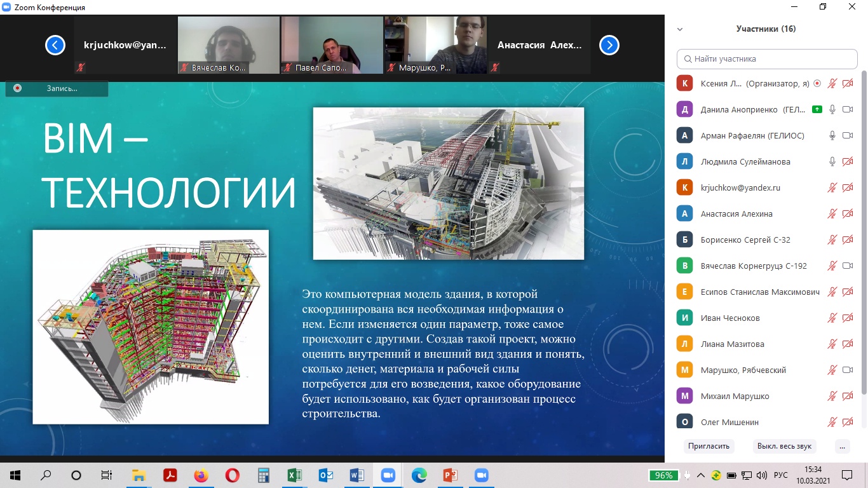The width and height of the screenshot is (868, 488).
Task: Click the Найти участника search field
Action: point(767,59)
